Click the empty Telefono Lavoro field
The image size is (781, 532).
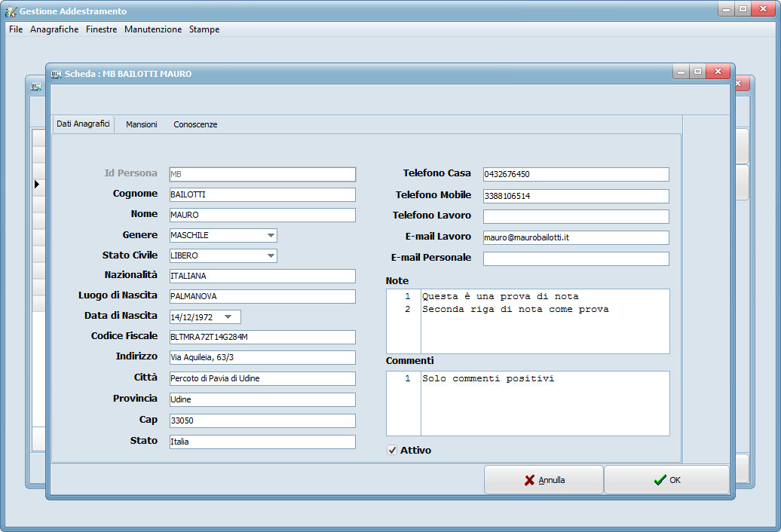click(x=576, y=216)
